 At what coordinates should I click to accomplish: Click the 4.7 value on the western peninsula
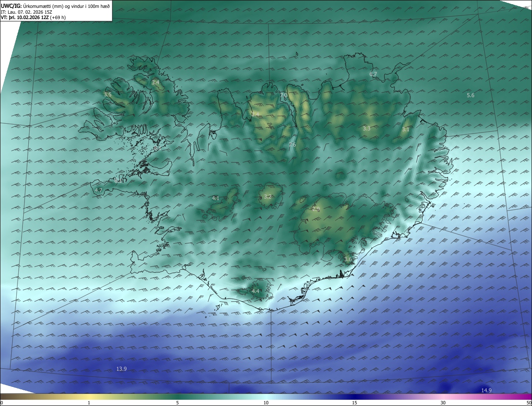coord(99,190)
